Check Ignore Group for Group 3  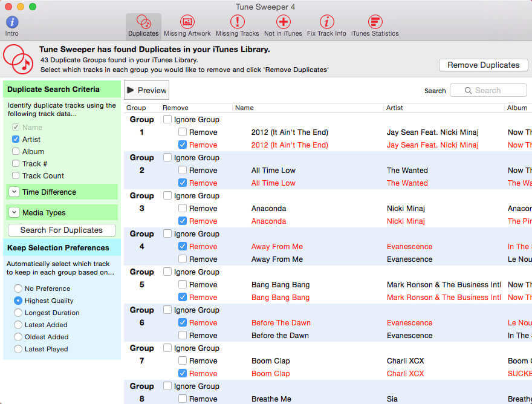[x=167, y=195]
